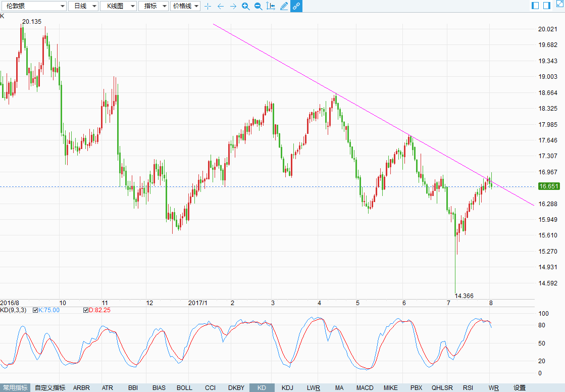
Task: Zoom out of the chart
Action: (258, 6)
